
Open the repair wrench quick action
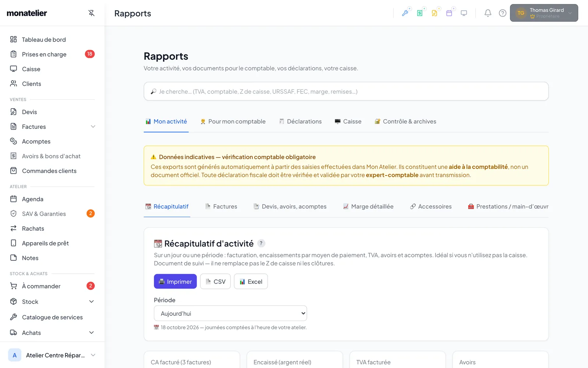pyautogui.click(x=405, y=13)
